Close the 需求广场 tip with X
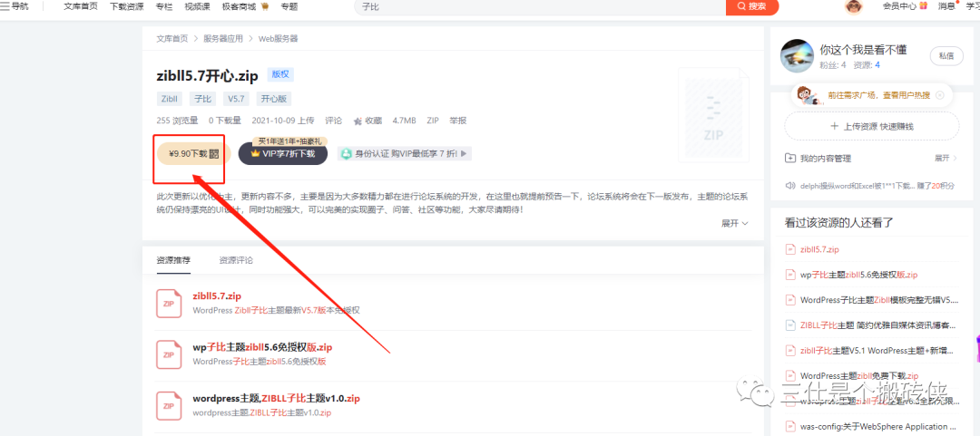Image resolution: width=980 pixels, height=436 pixels. coord(940,95)
